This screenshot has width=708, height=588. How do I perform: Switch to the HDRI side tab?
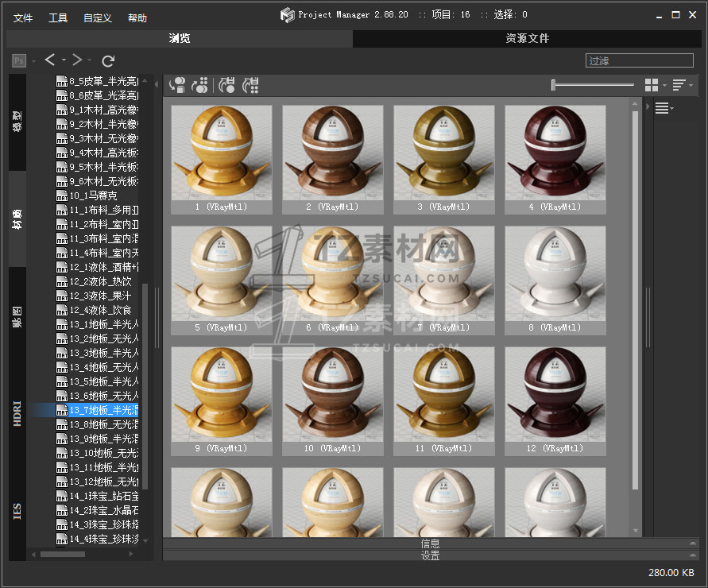pyautogui.click(x=17, y=413)
